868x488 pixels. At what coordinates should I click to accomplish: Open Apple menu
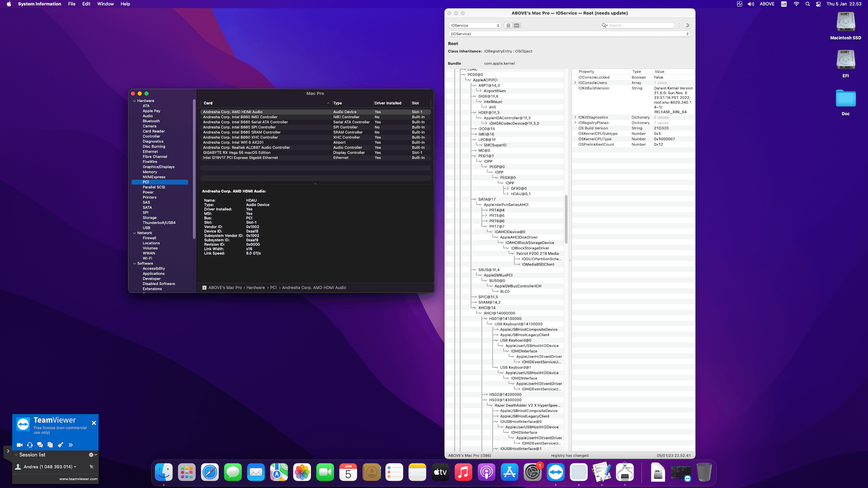tap(9, 4)
